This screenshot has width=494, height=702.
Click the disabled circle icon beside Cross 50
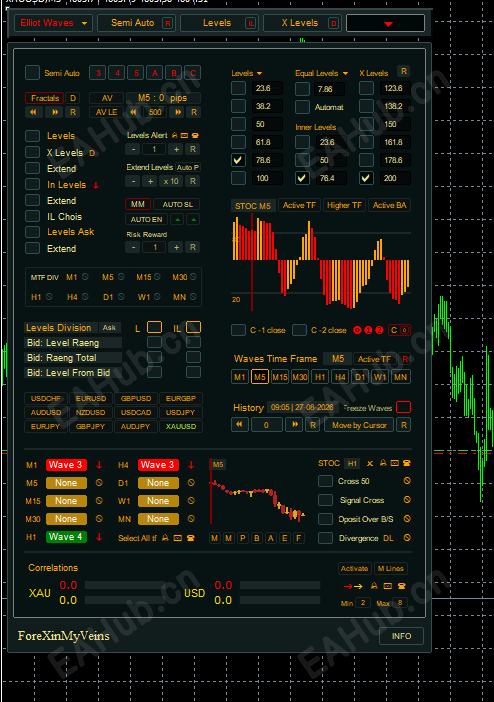pos(407,481)
